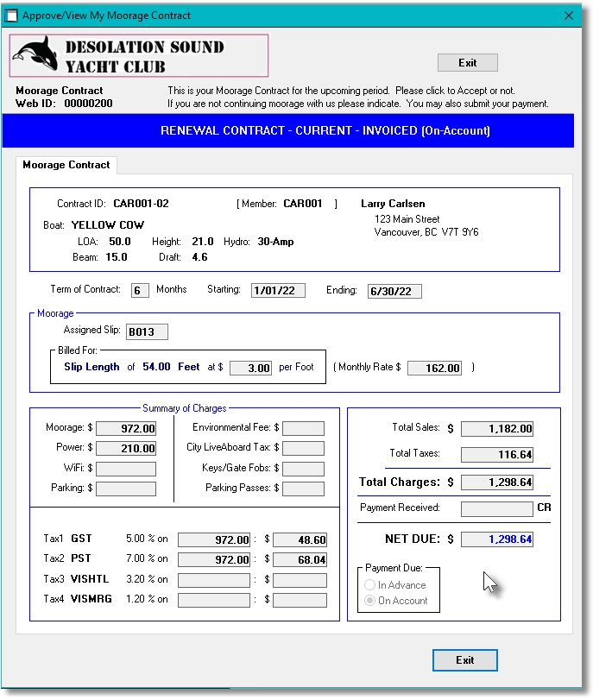Click the Total Taxes field 116.64
The width and height of the screenshot is (593, 700).
(x=497, y=455)
